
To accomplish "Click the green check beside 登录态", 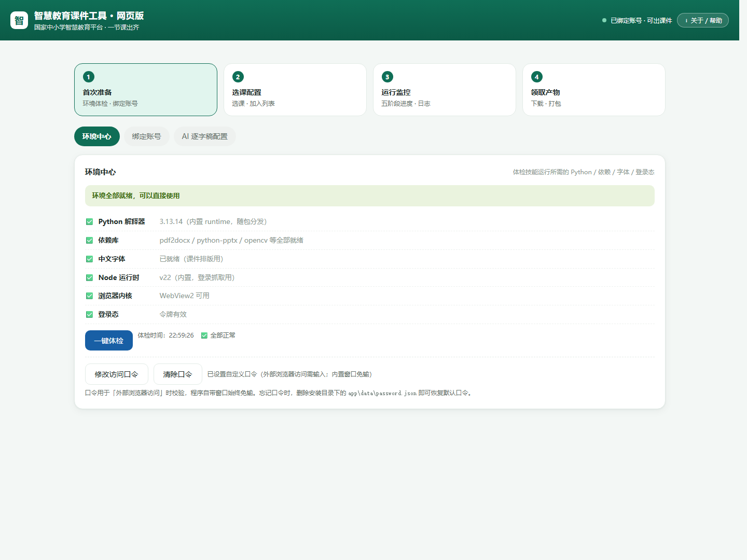I will 89,315.
